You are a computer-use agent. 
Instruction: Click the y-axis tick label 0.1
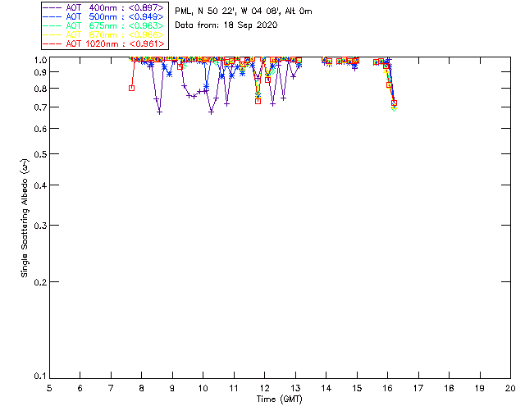point(40,377)
